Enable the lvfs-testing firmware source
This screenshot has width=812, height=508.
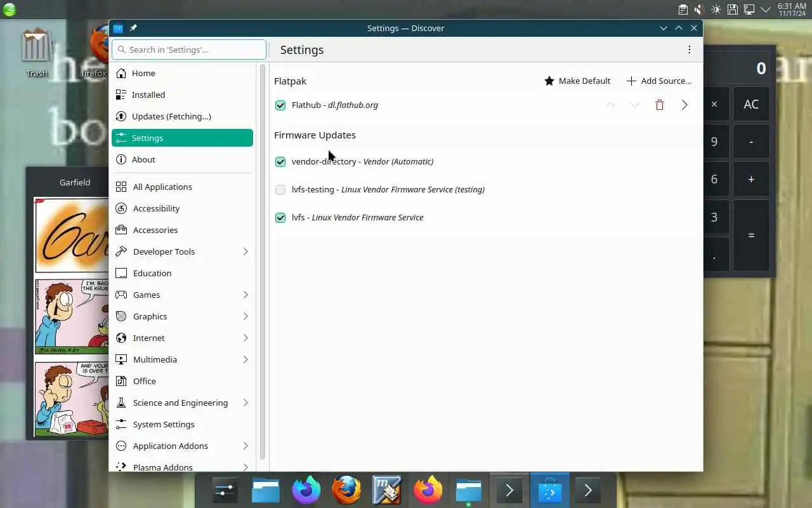click(x=280, y=190)
